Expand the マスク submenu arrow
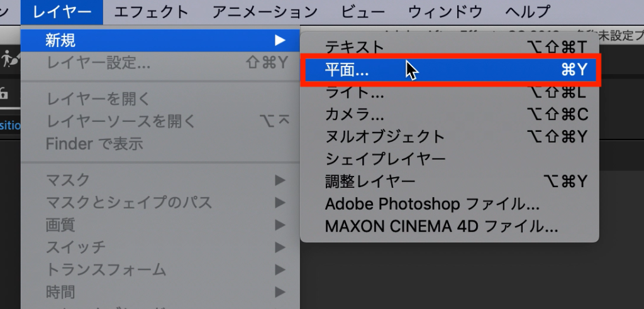 [280, 180]
